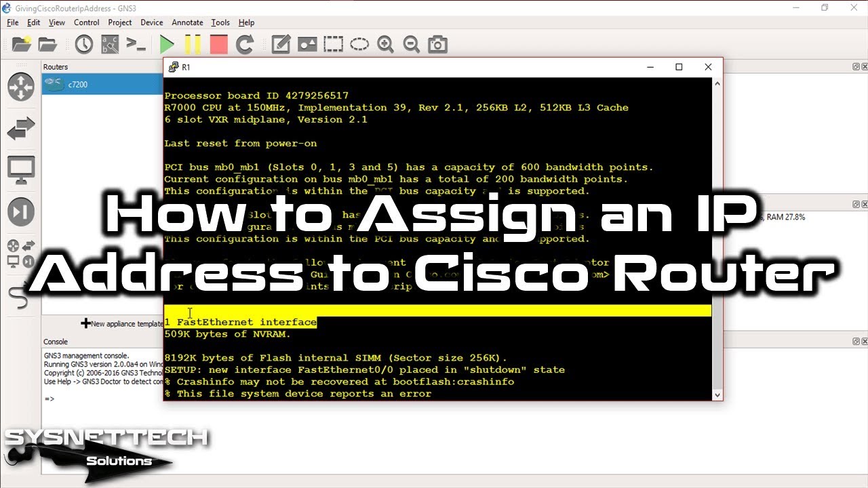The image size is (868, 488).
Task: Click '8192K bytes of Flash internal SIMM' line
Action: tap(336, 358)
